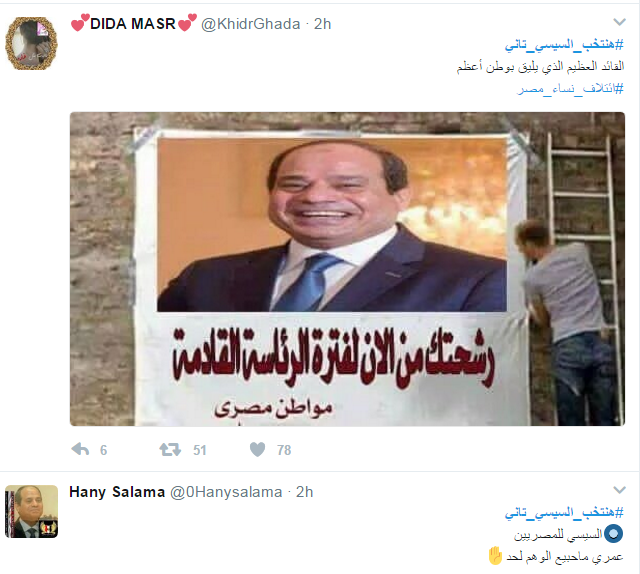Open DIDA MASR profile avatar
This screenshot has height=574, width=640.
click(x=31, y=43)
